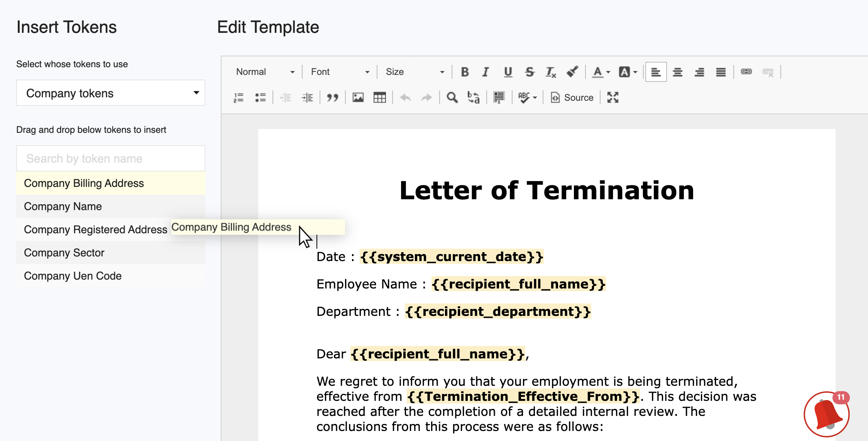
Task: Toggle bold formatting in the toolbar
Action: (x=465, y=72)
